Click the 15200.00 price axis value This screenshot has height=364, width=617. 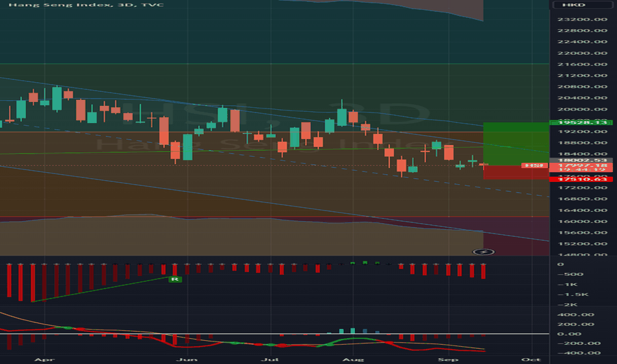(582, 244)
